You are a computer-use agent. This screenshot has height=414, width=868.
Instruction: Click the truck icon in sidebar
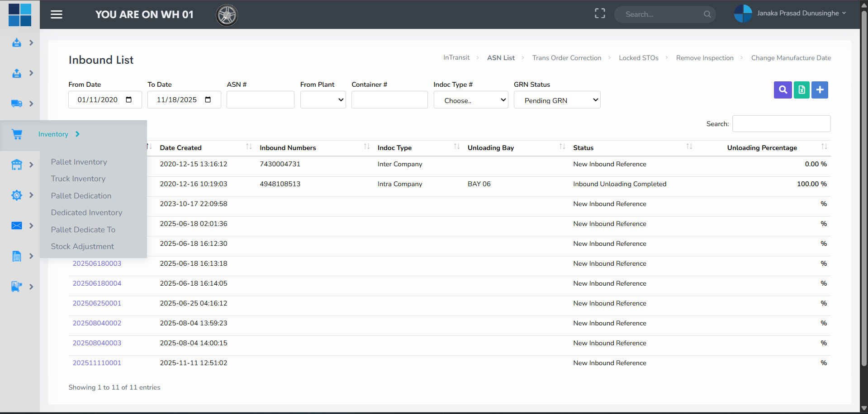pos(17,103)
